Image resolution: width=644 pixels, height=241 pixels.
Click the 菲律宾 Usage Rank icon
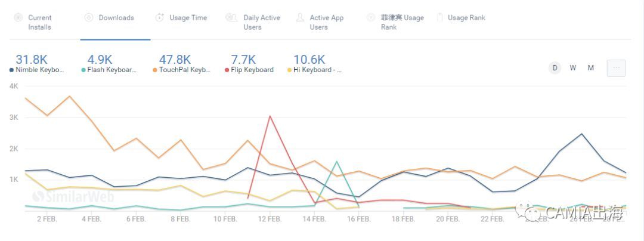[x=371, y=18]
